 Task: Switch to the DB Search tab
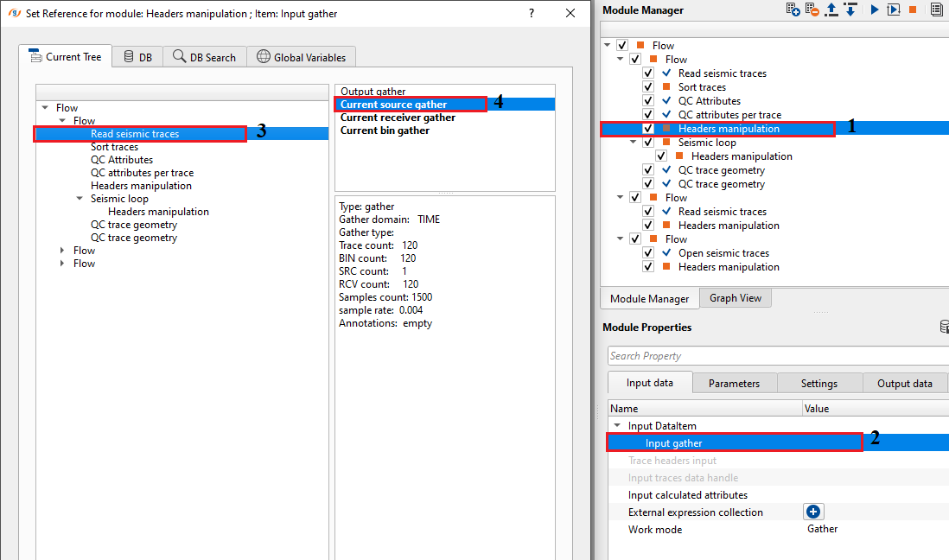click(x=205, y=57)
